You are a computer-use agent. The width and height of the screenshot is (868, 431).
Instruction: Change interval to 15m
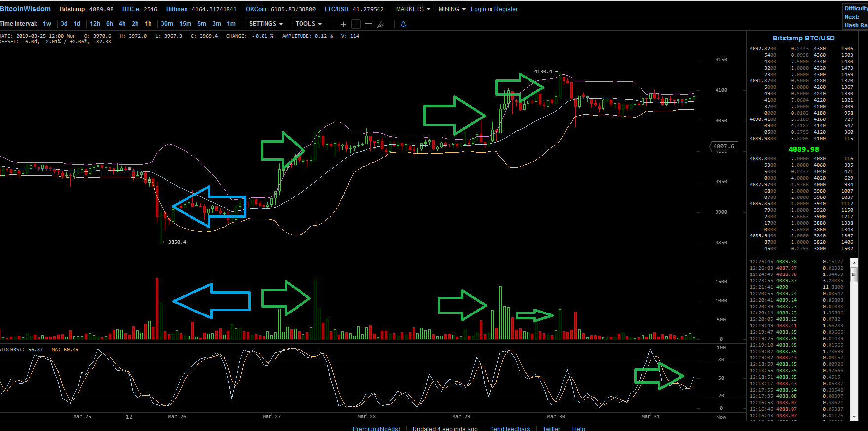click(x=185, y=24)
